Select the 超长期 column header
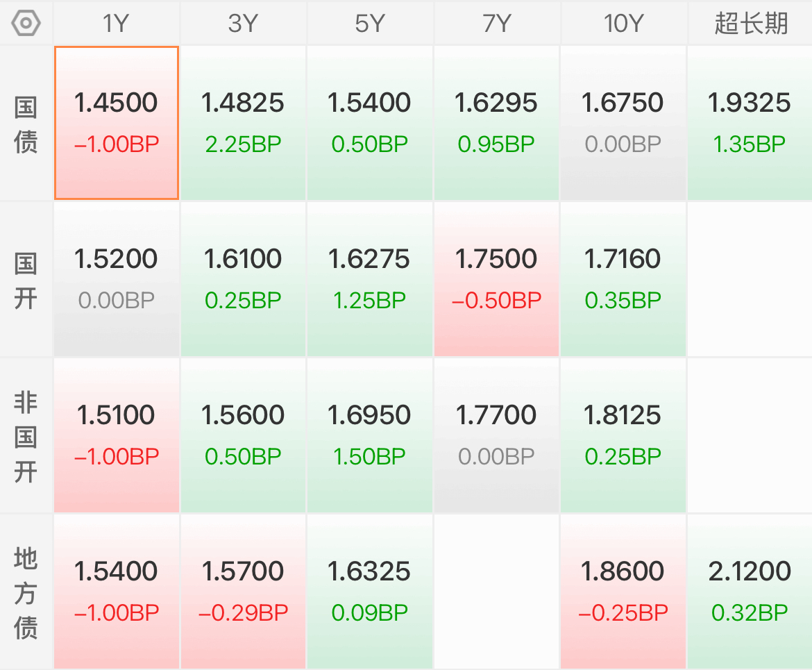The height and width of the screenshot is (670, 812). (x=750, y=24)
